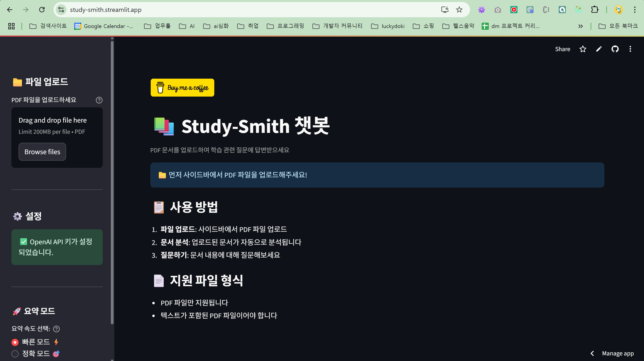The height and width of the screenshot is (361, 644).
Task: Open the camera screenshot extension
Action: [498, 10]
